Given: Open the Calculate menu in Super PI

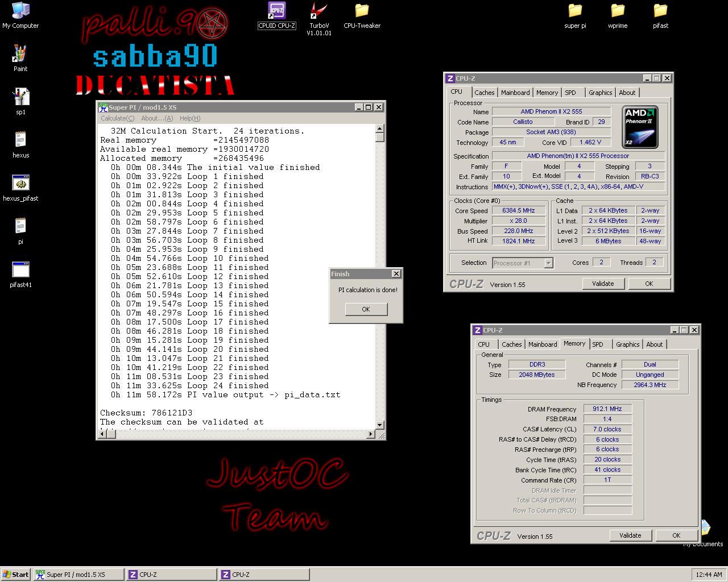Looking at the screenshot, I should [117, 118].
